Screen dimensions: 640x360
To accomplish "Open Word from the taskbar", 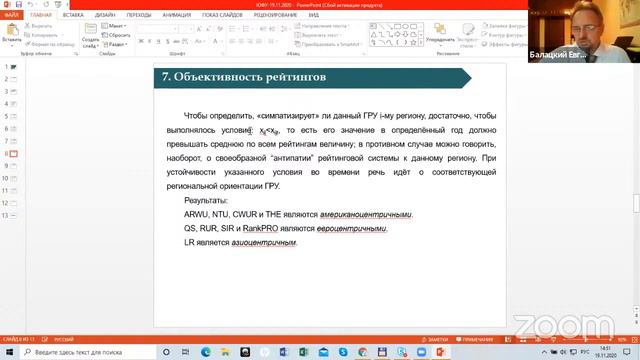I will 284,352.
